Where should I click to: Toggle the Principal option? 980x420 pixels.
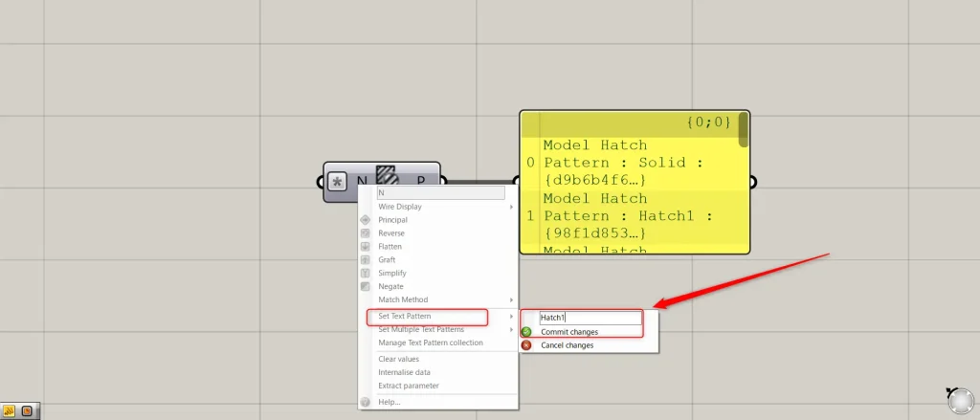(392, 220)
